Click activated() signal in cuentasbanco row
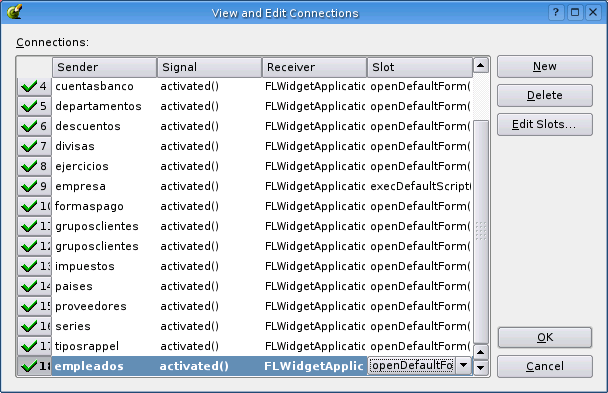This screenshot has width=608, height=393. 210,86
